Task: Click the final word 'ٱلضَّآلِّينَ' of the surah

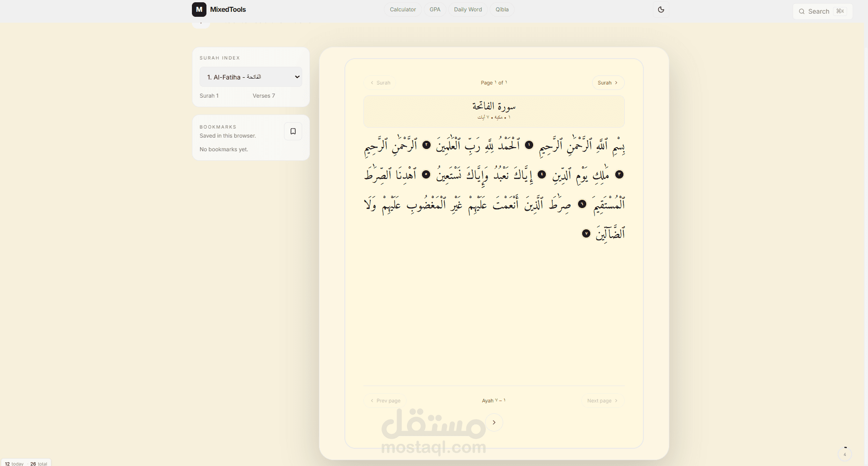Action: point(610,233)
